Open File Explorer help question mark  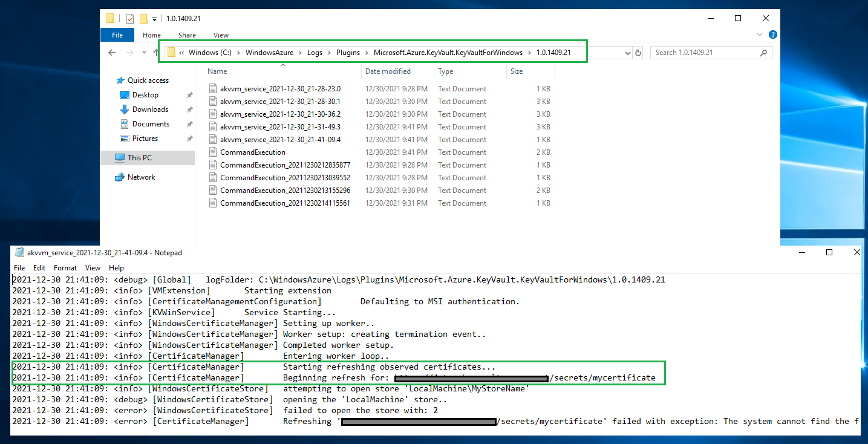pos(772,34)
